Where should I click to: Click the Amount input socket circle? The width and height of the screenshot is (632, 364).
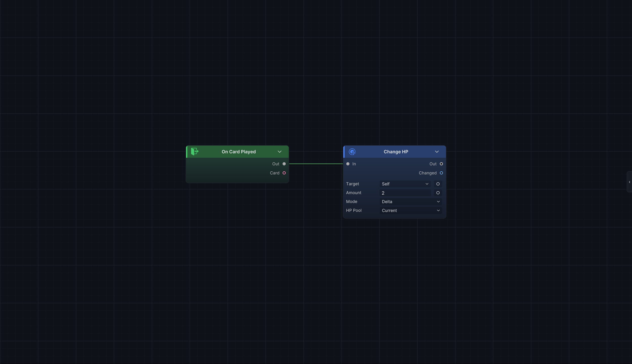438,193
